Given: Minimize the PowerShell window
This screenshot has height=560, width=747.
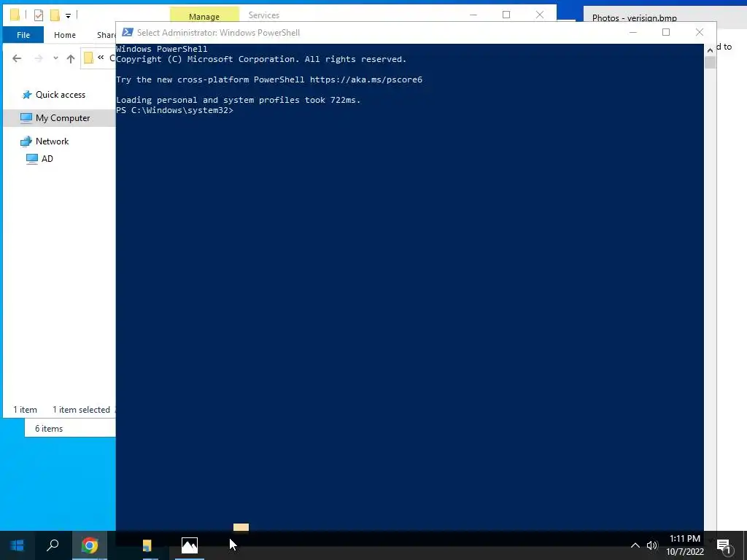Looking at the screenshot, I should (x=633, y=32).
